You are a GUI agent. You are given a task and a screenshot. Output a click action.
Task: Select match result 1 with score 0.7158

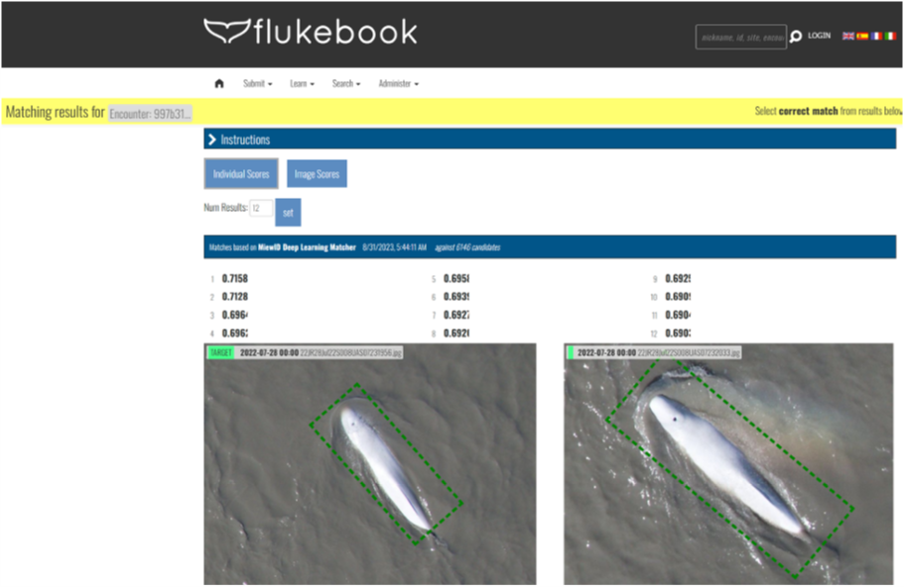(x=235, y=279)
